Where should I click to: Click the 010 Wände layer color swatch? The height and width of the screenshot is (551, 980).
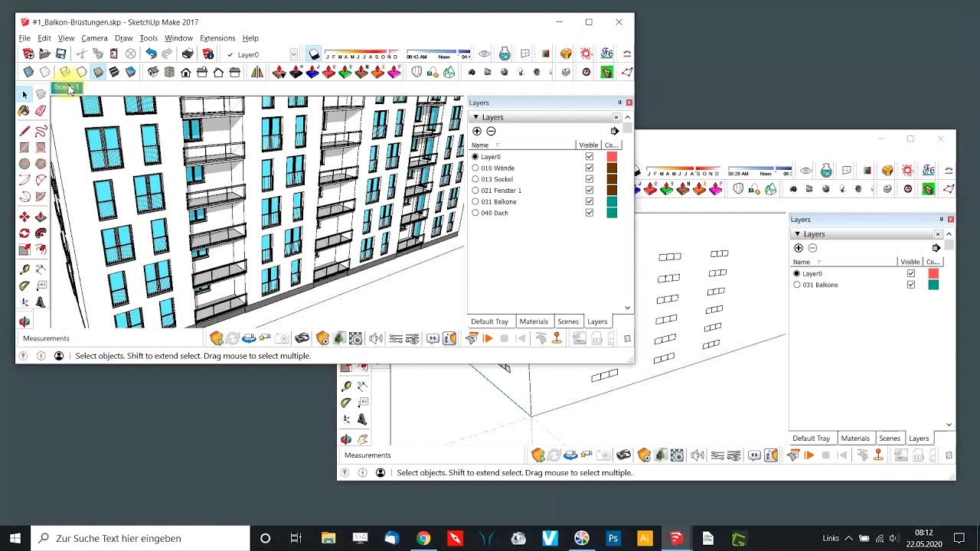pos(612,168)
